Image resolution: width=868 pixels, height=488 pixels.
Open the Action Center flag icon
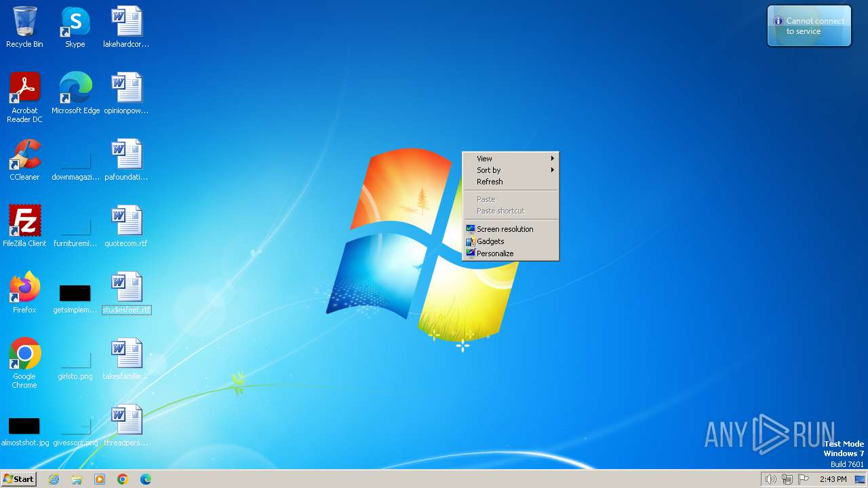[x=804, y=479]
